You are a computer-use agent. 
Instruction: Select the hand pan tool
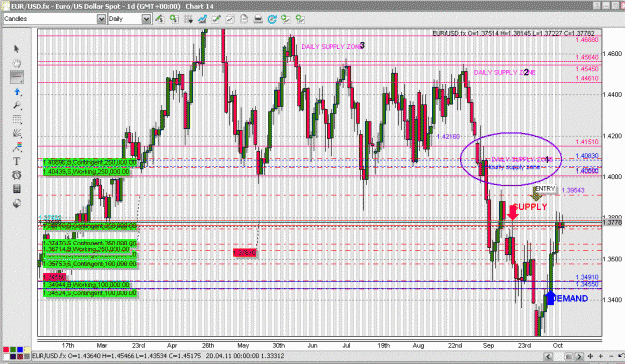pyautogui.click(x=16, y=63)
